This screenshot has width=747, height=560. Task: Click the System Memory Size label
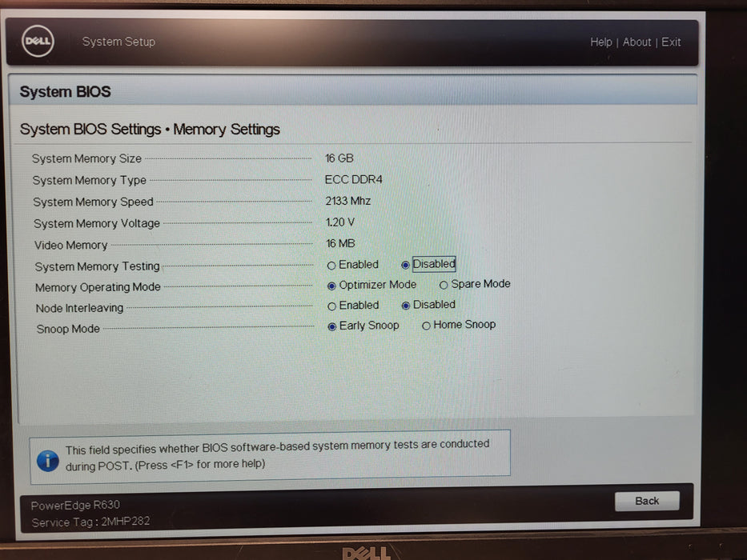[x=86, y=158]
